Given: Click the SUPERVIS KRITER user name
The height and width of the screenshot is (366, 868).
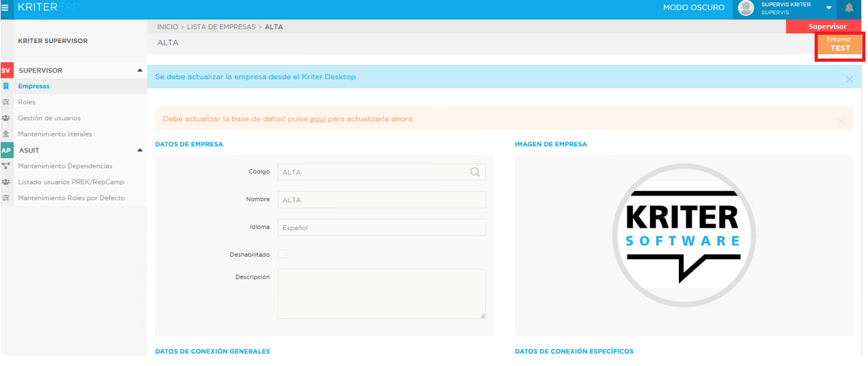Looking at the screenshot, I should 786,5.
